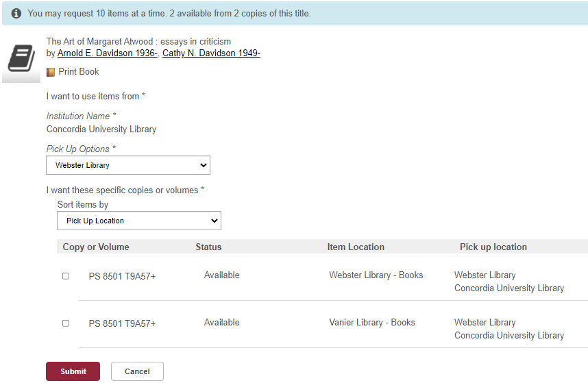Check the Webster Library - Books copy checkbox
588x383 pixels.
(66, 276)
